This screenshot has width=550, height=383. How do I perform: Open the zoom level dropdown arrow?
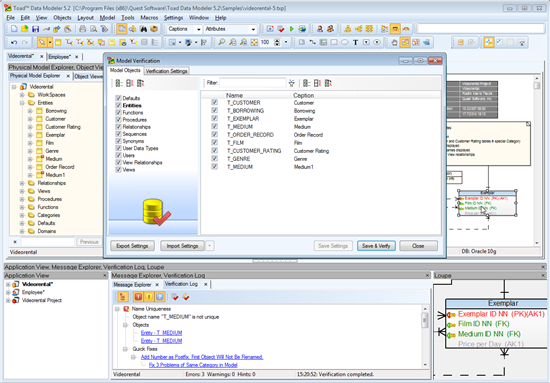(x=286, y=42)
